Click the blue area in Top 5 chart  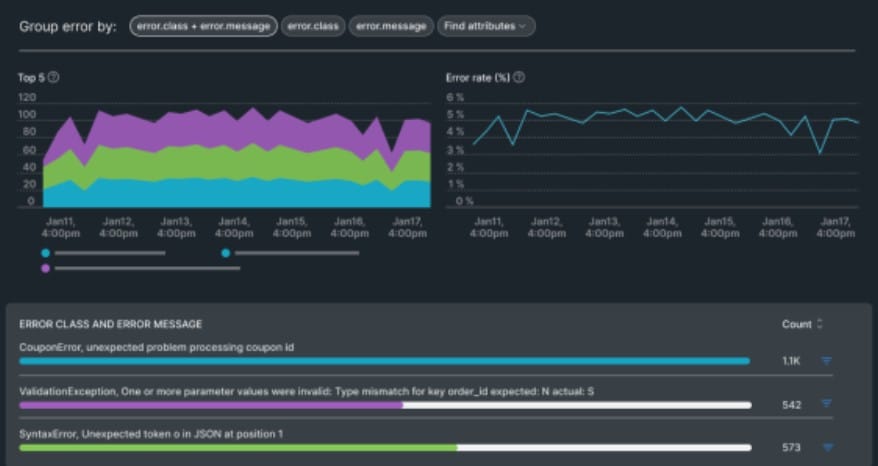pos(235,194)
